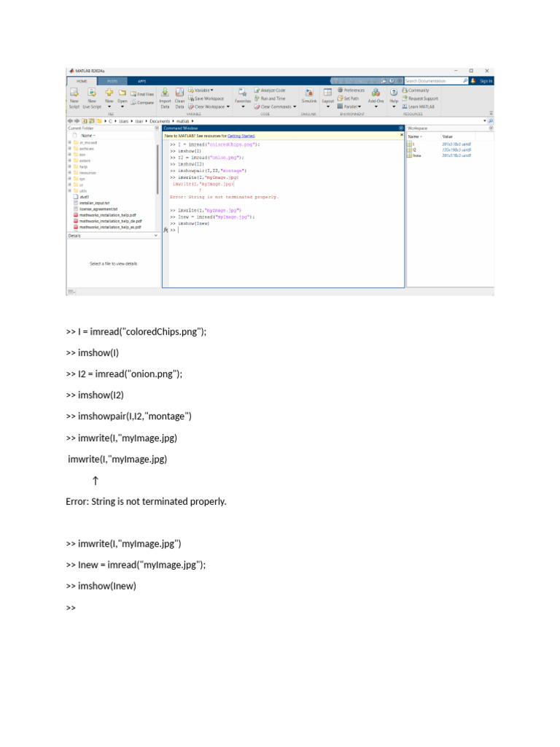This screenshot has width=560, height=747.
Task: Expand the bin folder tree node
Action: point(69,155)
